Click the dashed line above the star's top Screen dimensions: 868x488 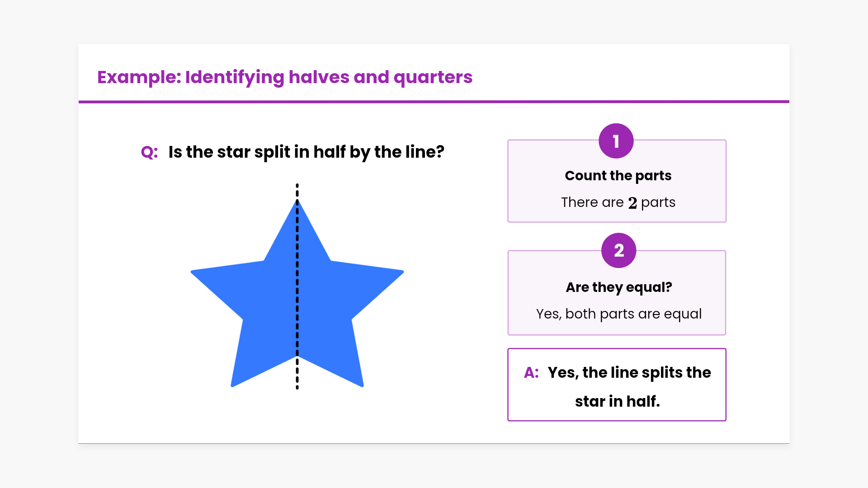297,191
